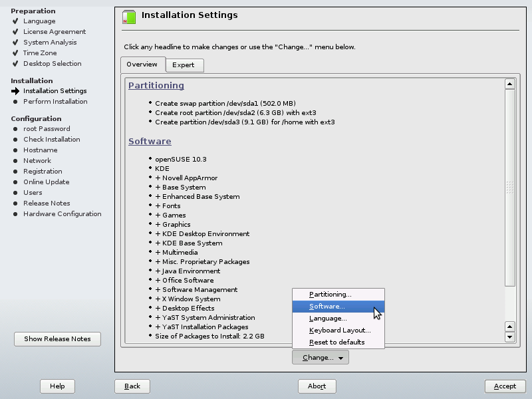Click the '+ Novell AppArmor' entry
This screenshot has width=532, height=399.
(186, 178)
